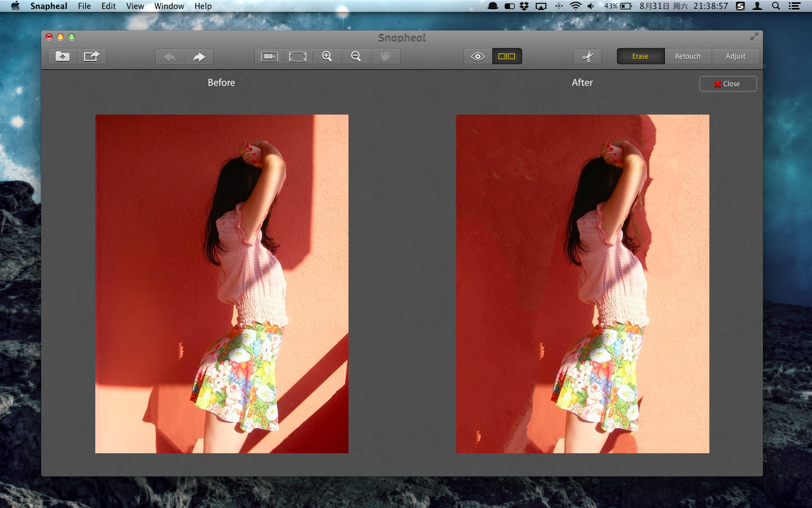This screenshot has height=508, width=812.
Task: Undo with the back arrow
Action: coord(170,56)
